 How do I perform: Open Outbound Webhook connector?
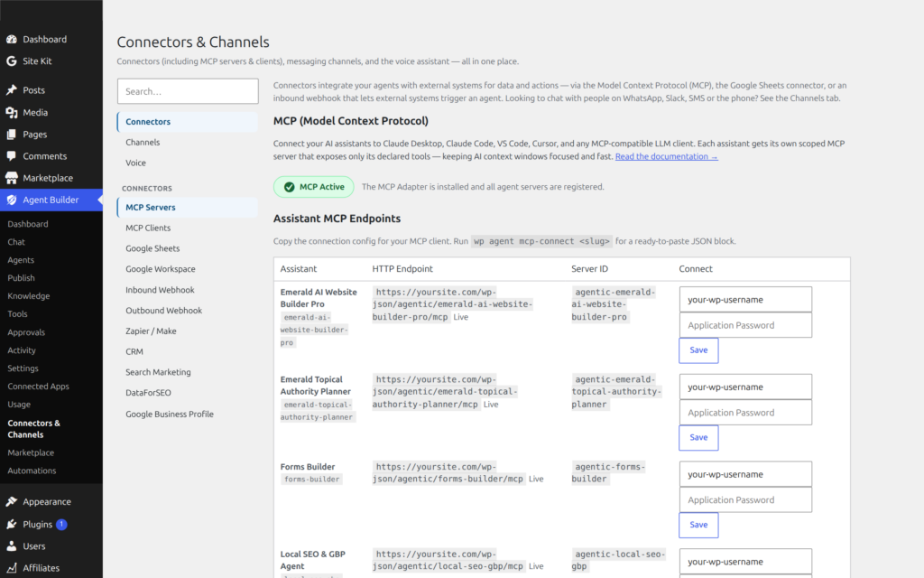pyautogui.click(x=188, y=311)
